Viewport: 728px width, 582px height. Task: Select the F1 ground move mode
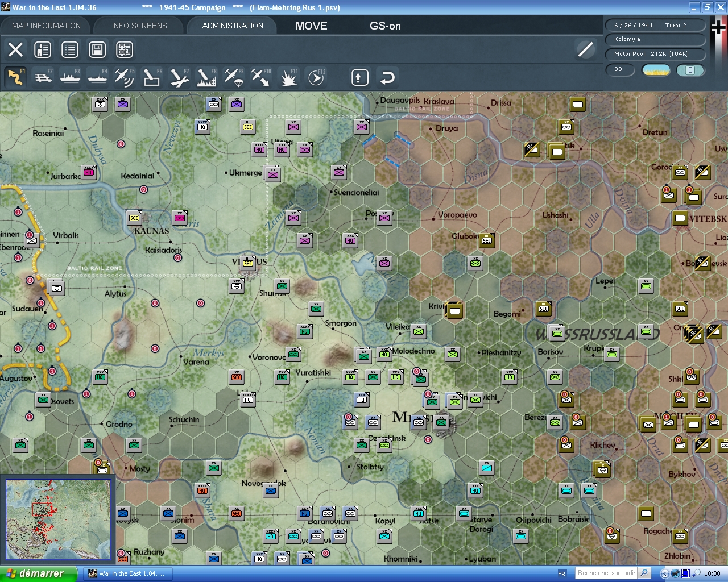[x=15, y=77]
